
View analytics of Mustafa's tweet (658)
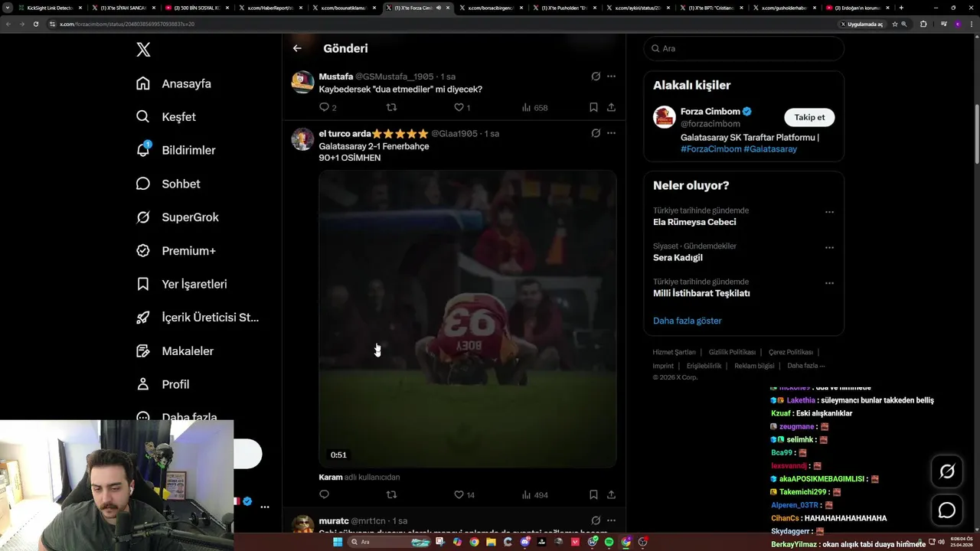pos(534,108)
